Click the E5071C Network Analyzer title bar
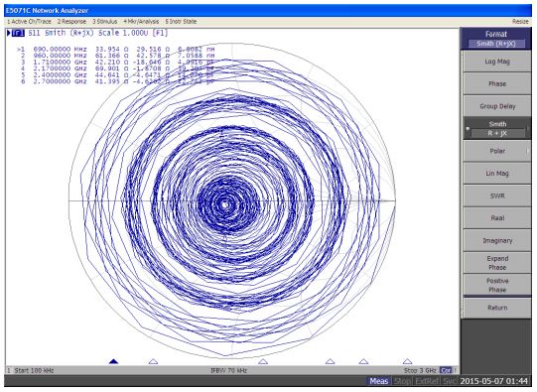537x392 pixels. (268, 11)
